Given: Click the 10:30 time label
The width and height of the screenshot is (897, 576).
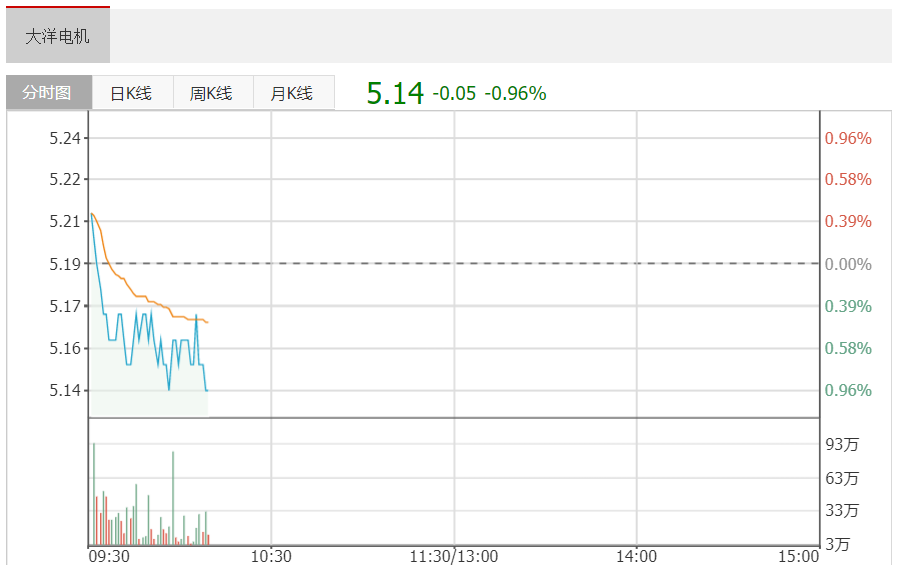Looking at the screenshot, I should 271,556.
